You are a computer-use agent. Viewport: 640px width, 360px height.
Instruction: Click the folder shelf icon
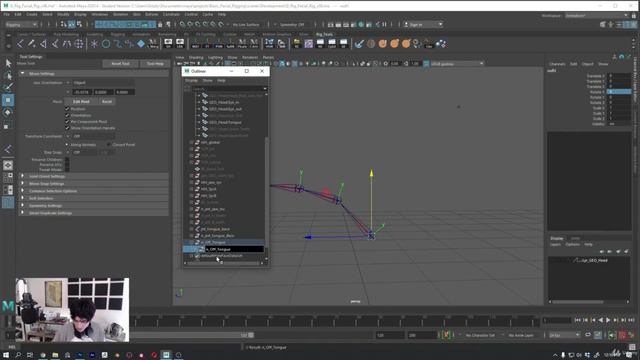(x=297, y=44)
